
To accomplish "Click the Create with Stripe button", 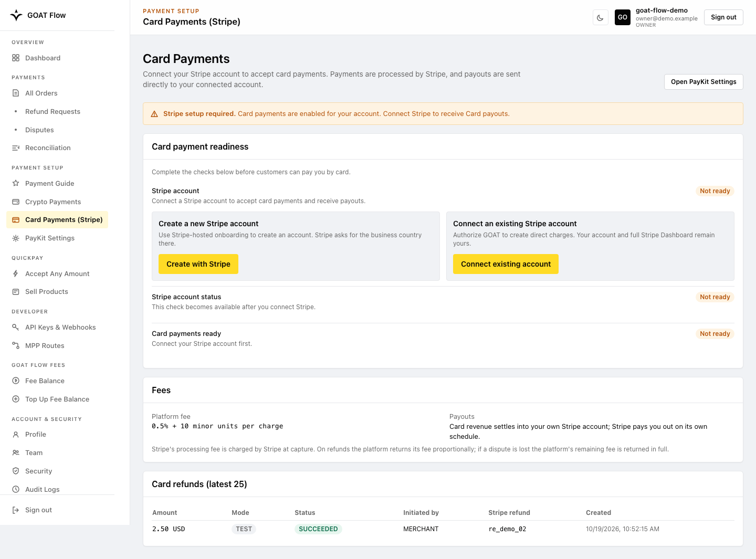I will tap(198, 264).
